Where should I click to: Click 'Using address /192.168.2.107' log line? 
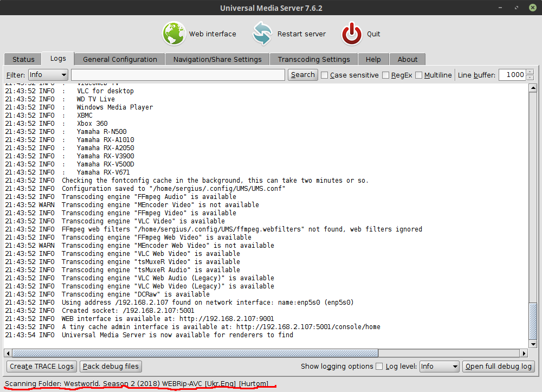coord(179,303)
